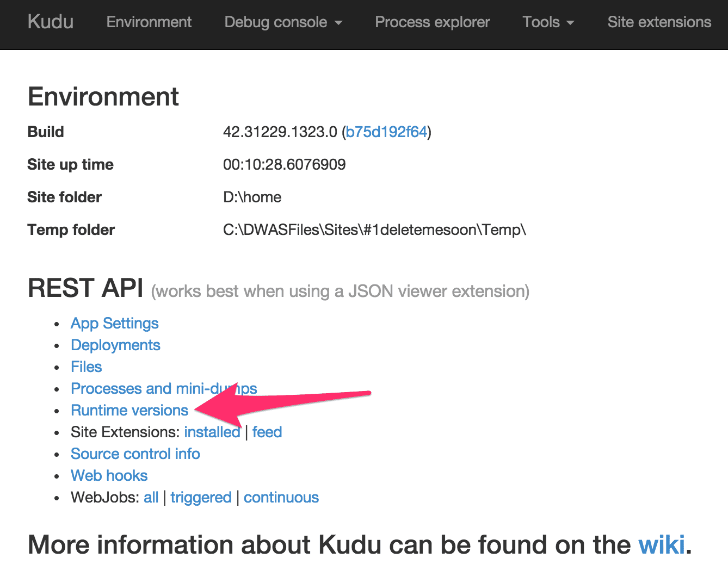Open the Web hooks link
Viewport: 728px width, 583px height.
click(109, 476)
